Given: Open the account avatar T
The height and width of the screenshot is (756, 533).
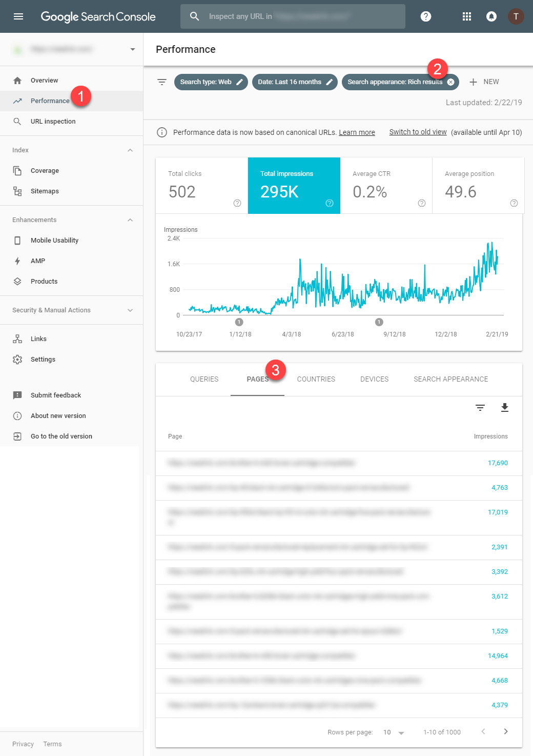Looking at the screenshot, I should [516, 16].
